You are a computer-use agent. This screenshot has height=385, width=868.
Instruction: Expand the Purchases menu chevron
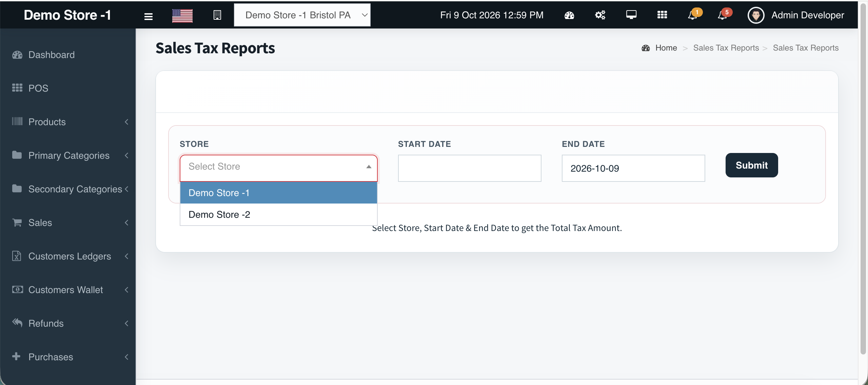tap(126, 357)
